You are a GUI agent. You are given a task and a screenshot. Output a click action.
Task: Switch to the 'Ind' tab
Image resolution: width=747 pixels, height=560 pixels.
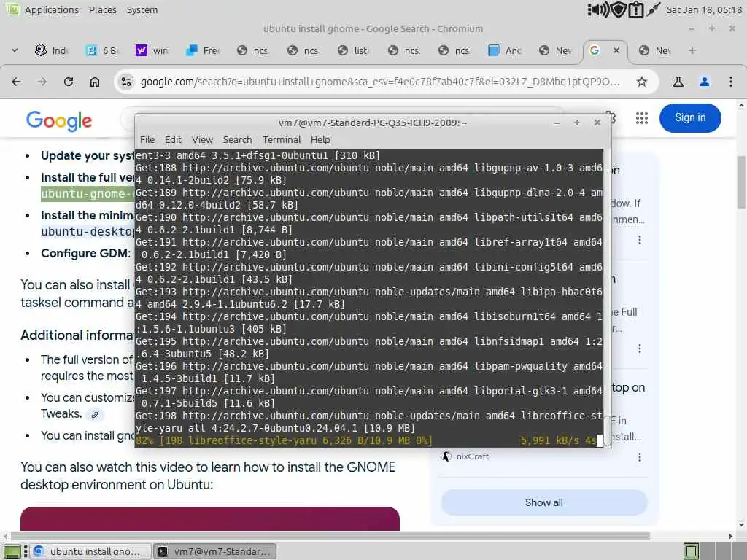[53, 50]
